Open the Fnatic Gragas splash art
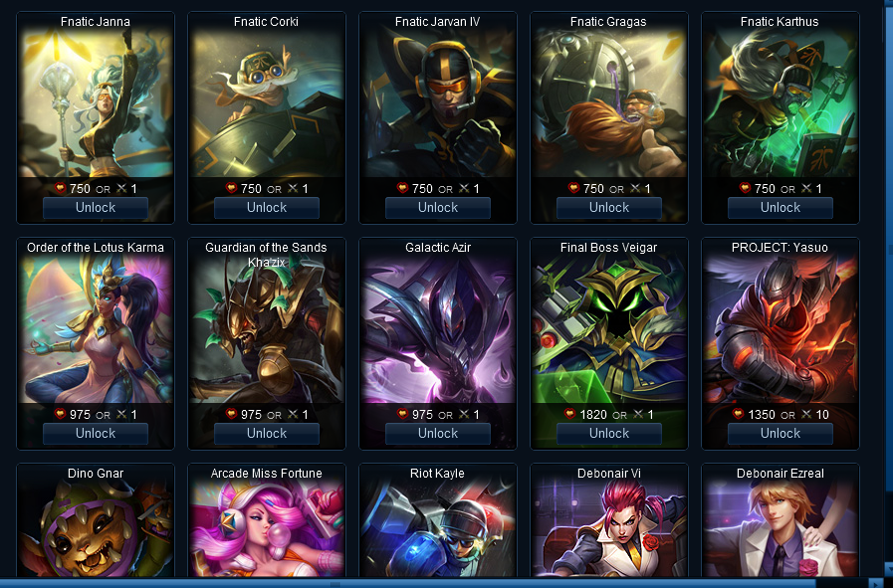This screenshot has height=588, width=893. 609,102
